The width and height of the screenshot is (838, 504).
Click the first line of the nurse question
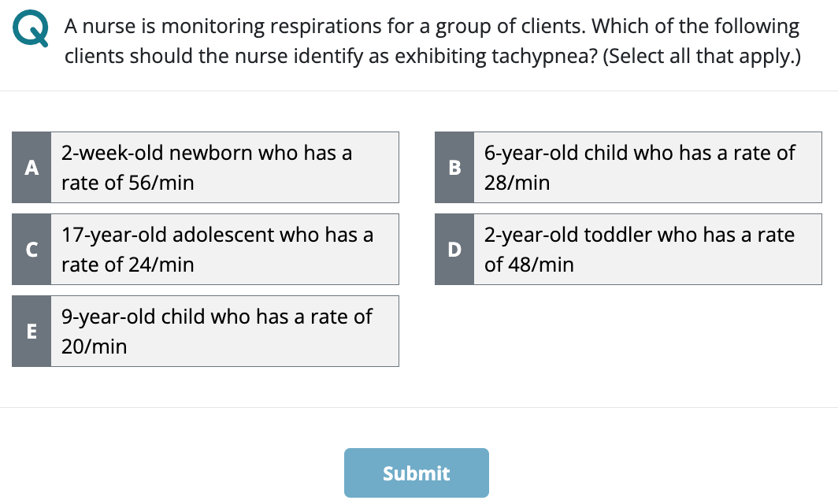(432, 26)
